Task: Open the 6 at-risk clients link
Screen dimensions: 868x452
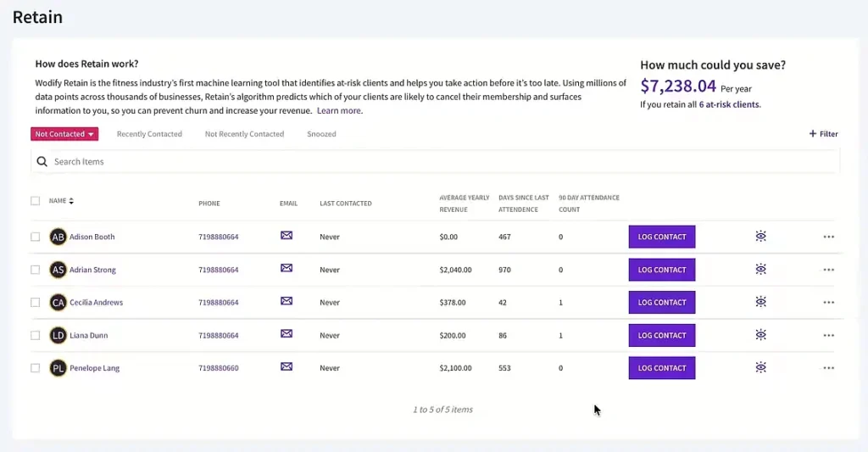Action: point(729,104)
